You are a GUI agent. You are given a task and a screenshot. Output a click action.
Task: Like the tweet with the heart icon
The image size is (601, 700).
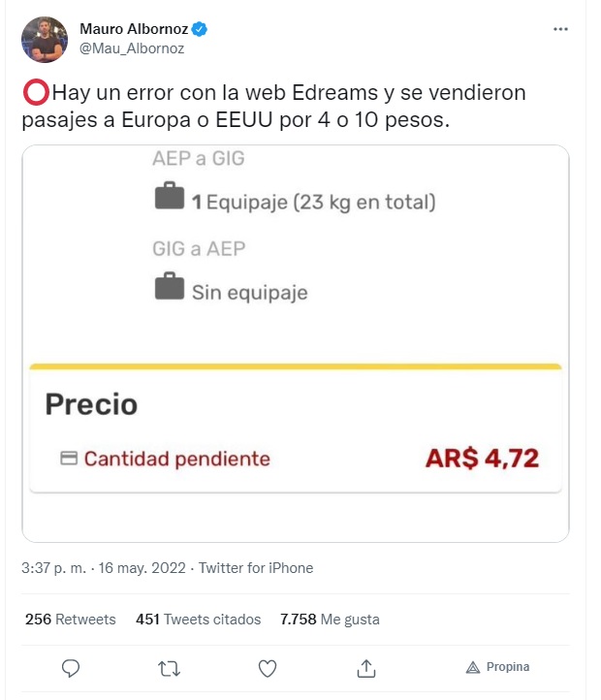coord(268,669)
